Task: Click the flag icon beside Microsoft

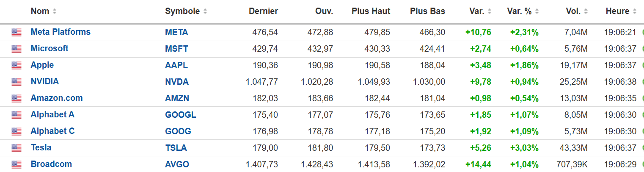Action: click(x=17, y=49)
